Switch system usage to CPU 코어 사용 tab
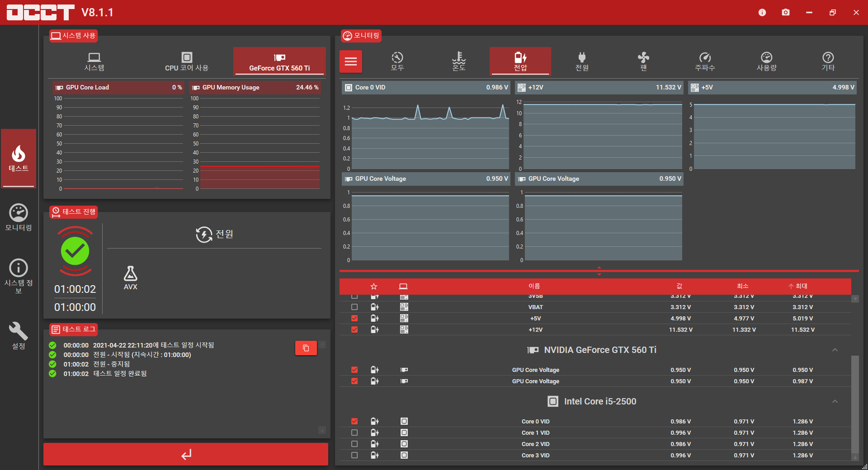Image resolution: width=868 pixels, height=470 pixels. [x=187, y=61]
